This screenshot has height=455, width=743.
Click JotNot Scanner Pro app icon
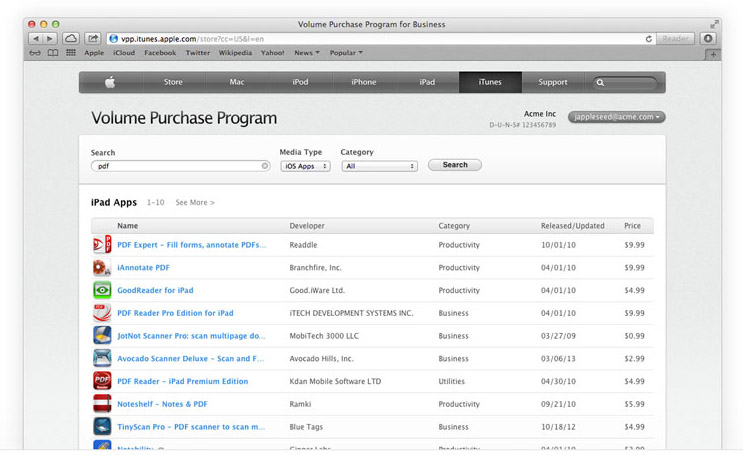[102, 336]
